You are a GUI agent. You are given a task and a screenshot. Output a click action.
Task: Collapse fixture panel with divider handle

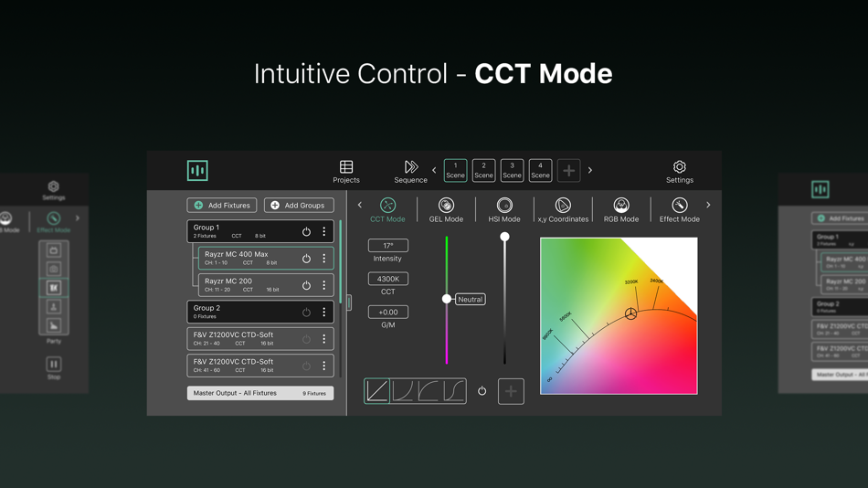click(349, 302)
